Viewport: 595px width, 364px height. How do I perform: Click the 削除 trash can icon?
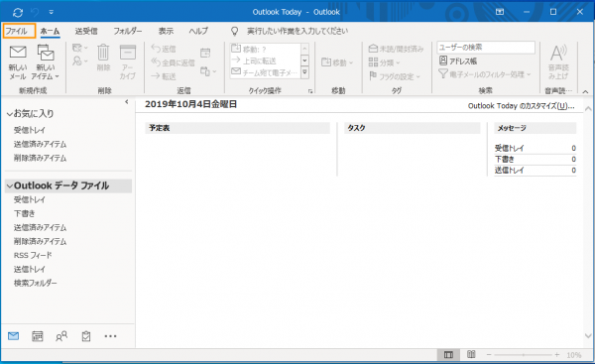pos(103,58)
